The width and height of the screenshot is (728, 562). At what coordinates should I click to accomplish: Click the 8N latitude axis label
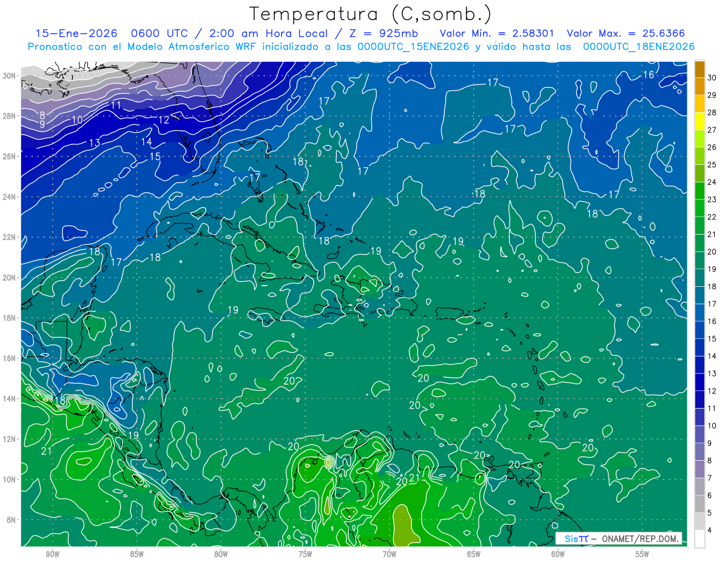click(12, 520)
